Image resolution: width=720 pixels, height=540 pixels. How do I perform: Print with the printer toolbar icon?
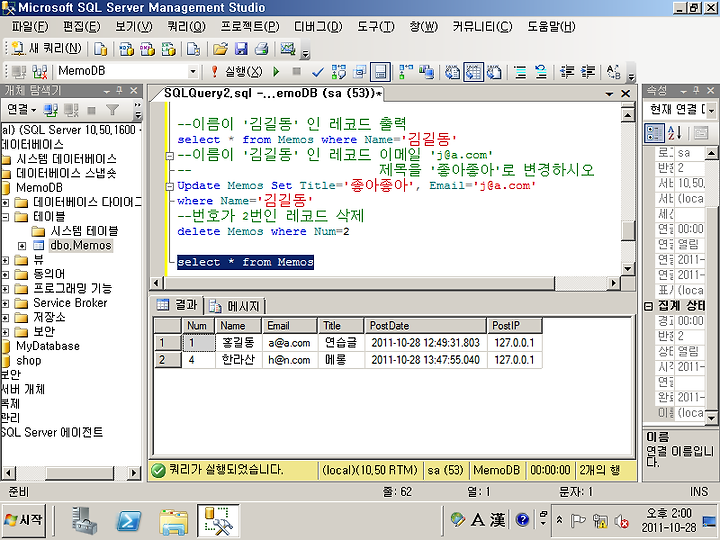pos(262,48)
